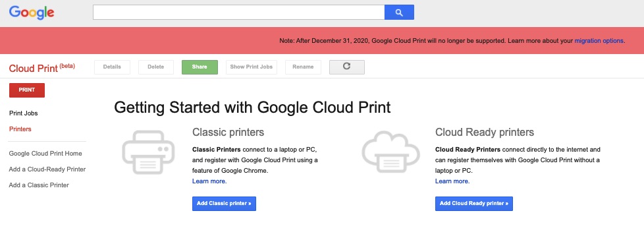Click the Delete toolbar button
Image resolution: width=644 pixels, height=242 pixels.
tap(155, 67)
